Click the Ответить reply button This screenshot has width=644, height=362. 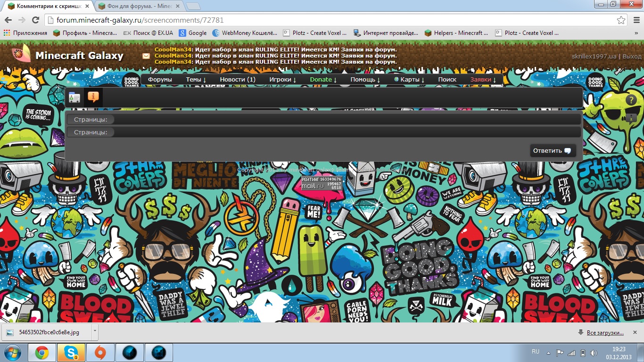pos(553,151)
